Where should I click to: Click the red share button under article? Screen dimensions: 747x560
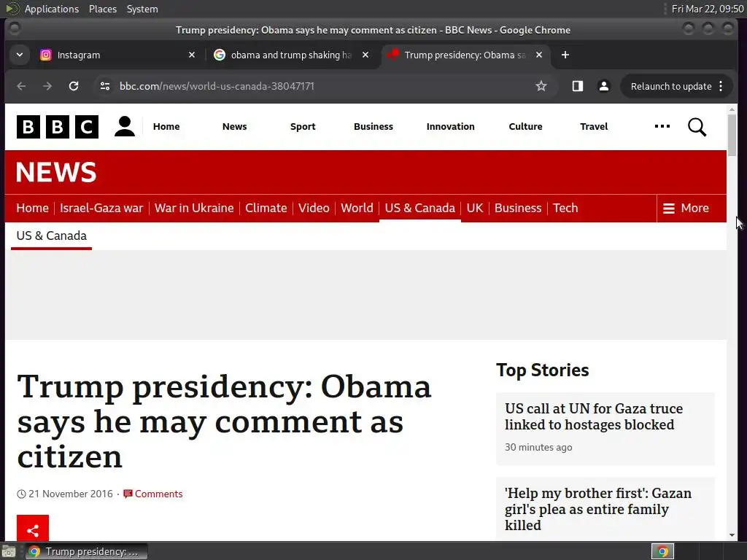[x=33, y=528]
